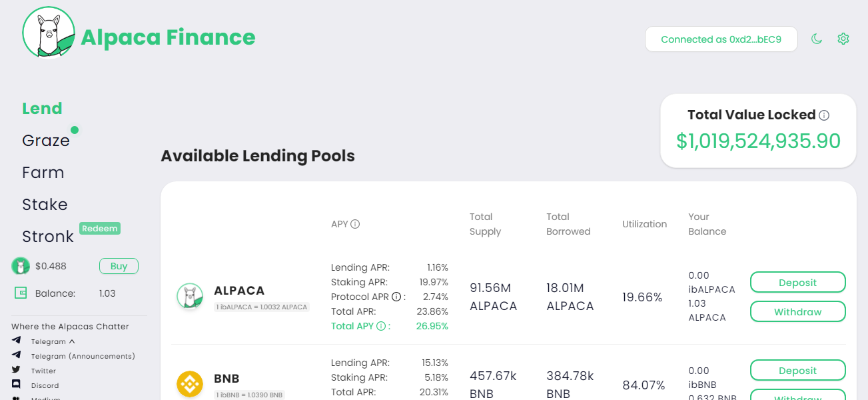Toggle dark mode with moon icon
The image size is (868, 400).
(816, 39)
